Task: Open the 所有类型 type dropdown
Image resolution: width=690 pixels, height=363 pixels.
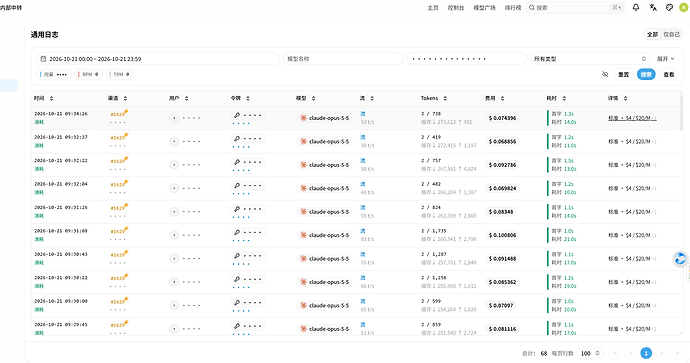Action: [590, 59]
